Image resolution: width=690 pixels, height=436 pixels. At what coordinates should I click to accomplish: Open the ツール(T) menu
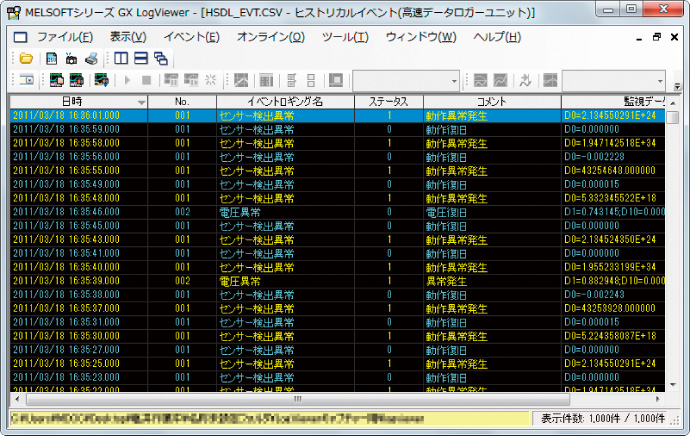point(345,37)
